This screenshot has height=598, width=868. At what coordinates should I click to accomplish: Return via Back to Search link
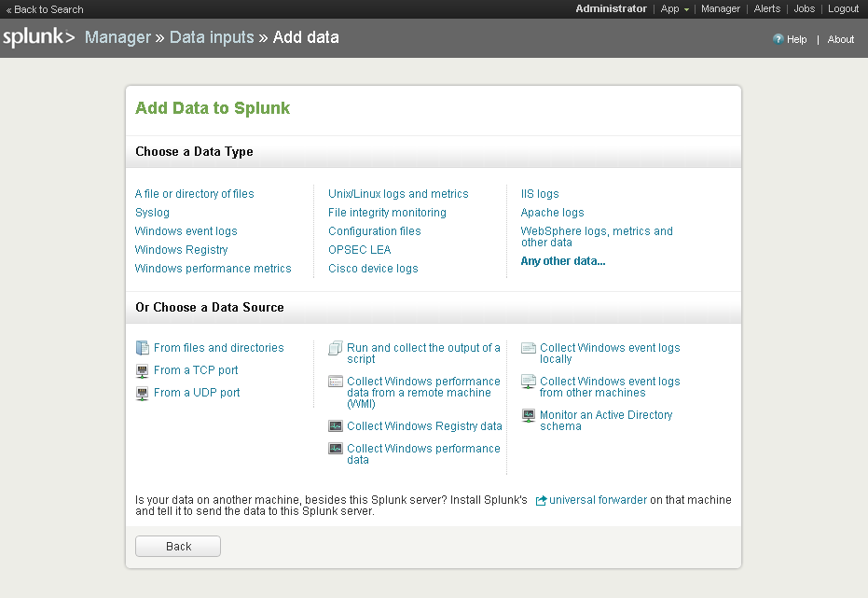click(x=45, y=9)
